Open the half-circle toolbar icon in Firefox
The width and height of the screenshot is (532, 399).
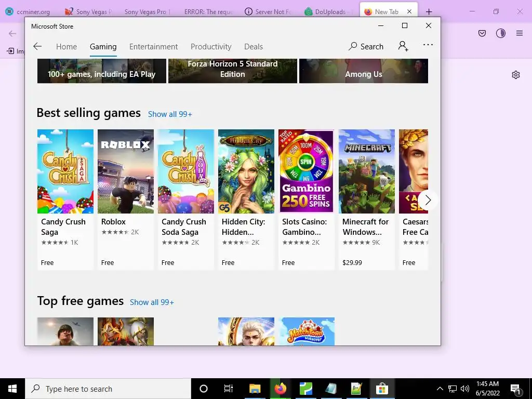[500, 33]
